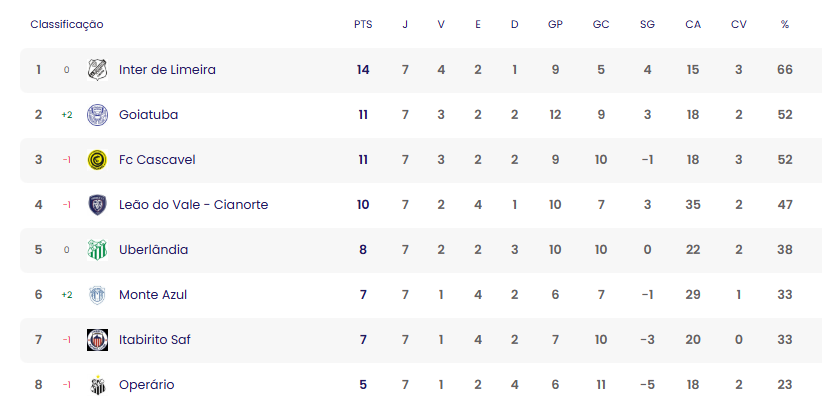Click the Classificação header label
This screenshot has width=822, height=418.
coord(67,25)
